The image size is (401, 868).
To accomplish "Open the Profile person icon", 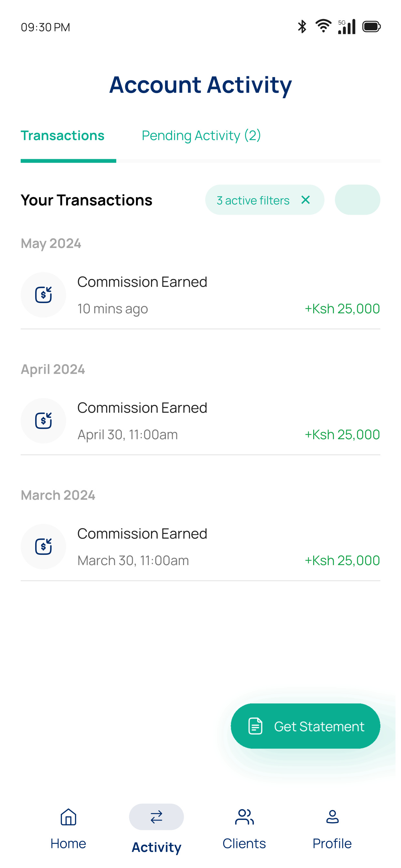I will pos(332,817).
